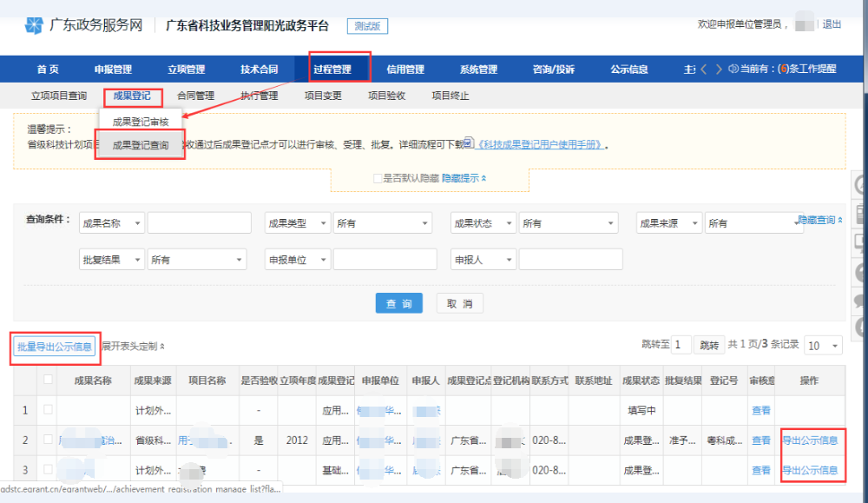Click the nav bar left arrow
868x503 pixels.
pyautogui.click(x=704, y=69)
